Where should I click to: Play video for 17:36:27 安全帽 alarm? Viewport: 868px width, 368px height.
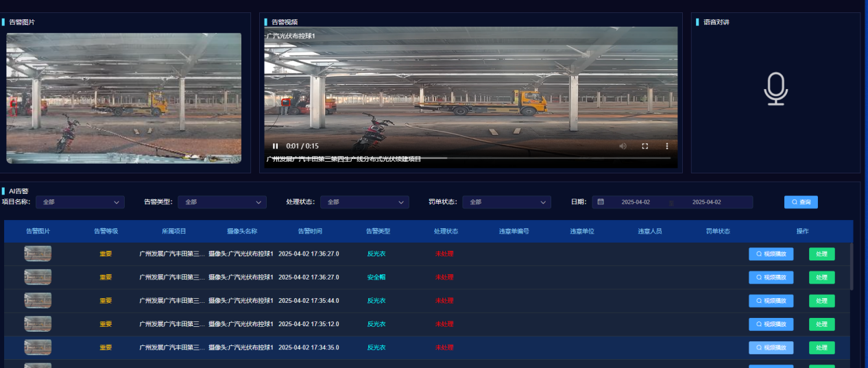771,278
